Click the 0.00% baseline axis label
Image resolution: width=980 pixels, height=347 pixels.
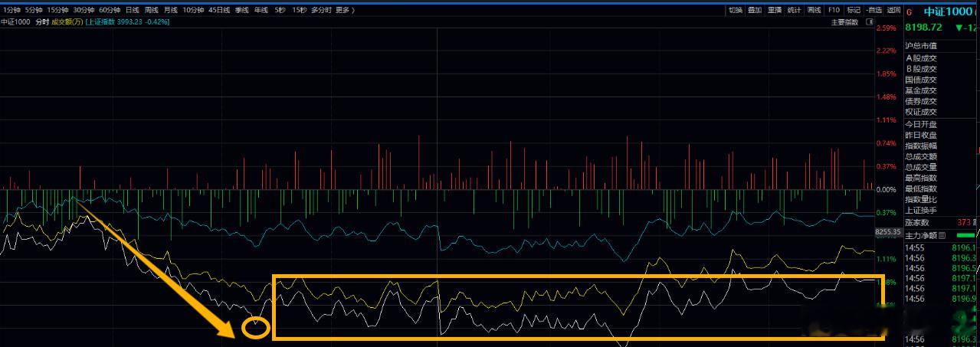(x=887, y=189)
